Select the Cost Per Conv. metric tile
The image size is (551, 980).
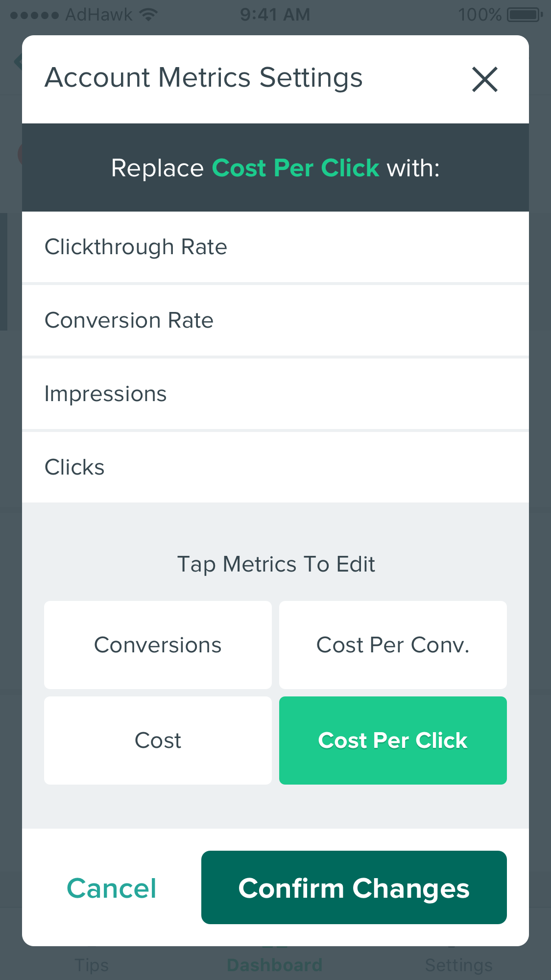click(x=393, y=645)
